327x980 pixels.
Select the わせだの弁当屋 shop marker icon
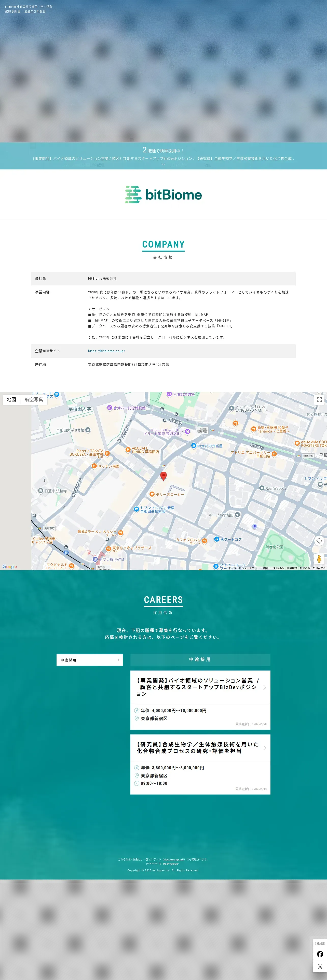click(193, 445)
